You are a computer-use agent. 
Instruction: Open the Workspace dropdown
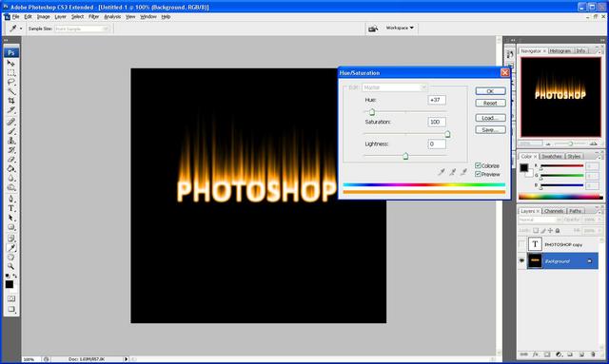400,28
